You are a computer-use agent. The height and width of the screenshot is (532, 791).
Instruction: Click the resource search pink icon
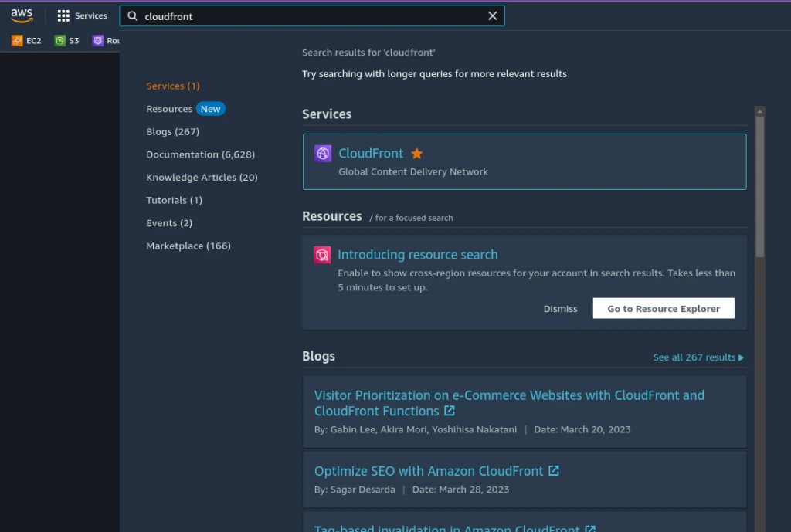pos(322,255)
